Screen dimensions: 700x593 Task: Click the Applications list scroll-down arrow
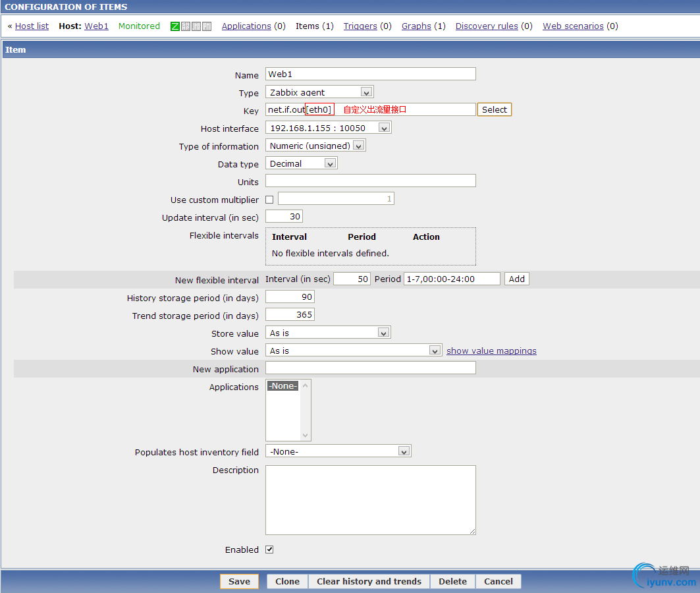[x=306, y=436]
